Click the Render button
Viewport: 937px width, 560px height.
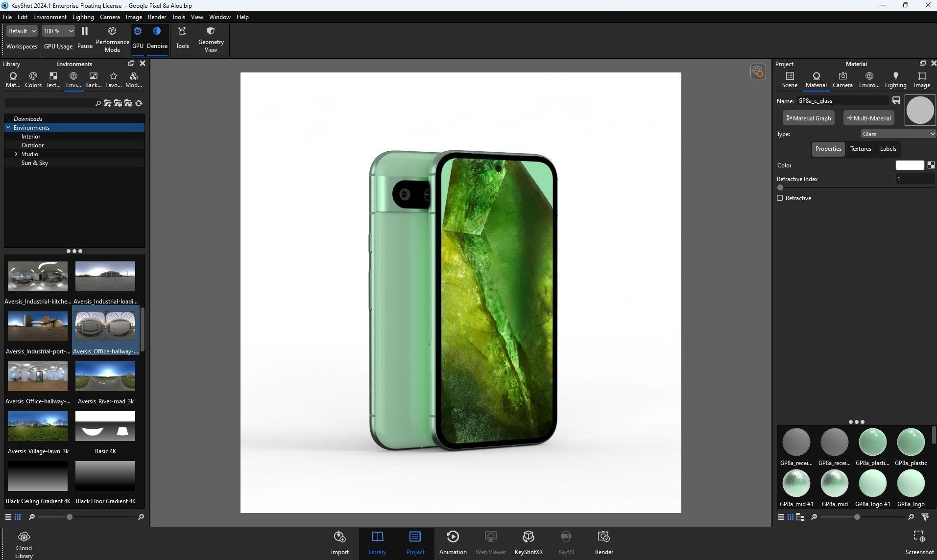tap(604, 542)
